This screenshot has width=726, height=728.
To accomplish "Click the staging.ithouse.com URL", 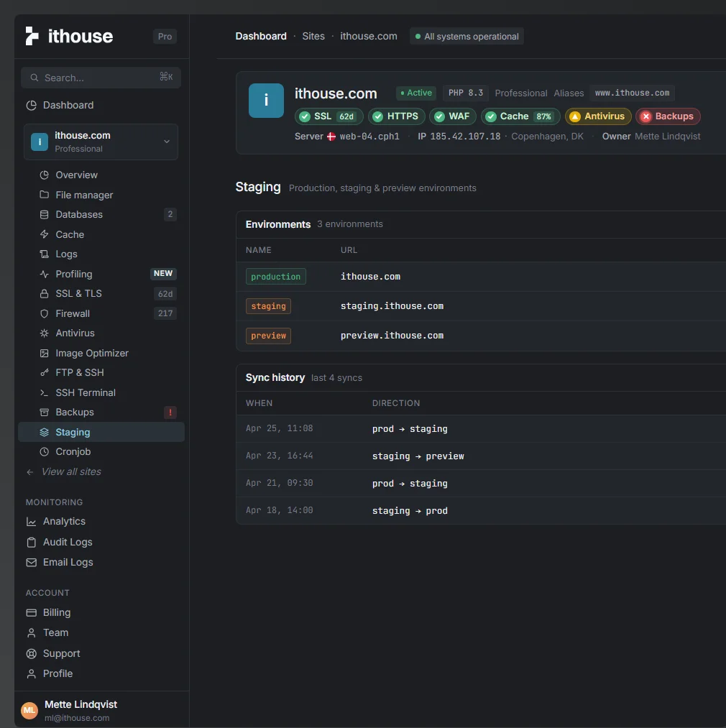I will [x=392, y=306].
